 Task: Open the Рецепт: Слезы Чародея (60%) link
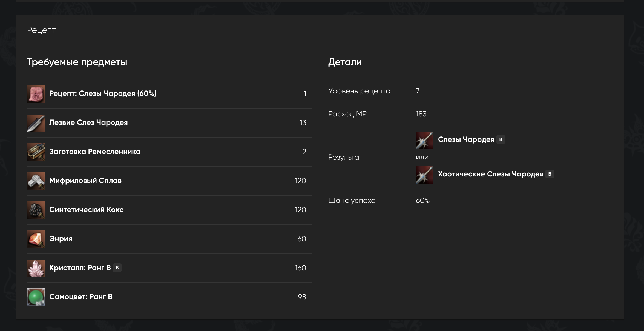click(103, 93)
